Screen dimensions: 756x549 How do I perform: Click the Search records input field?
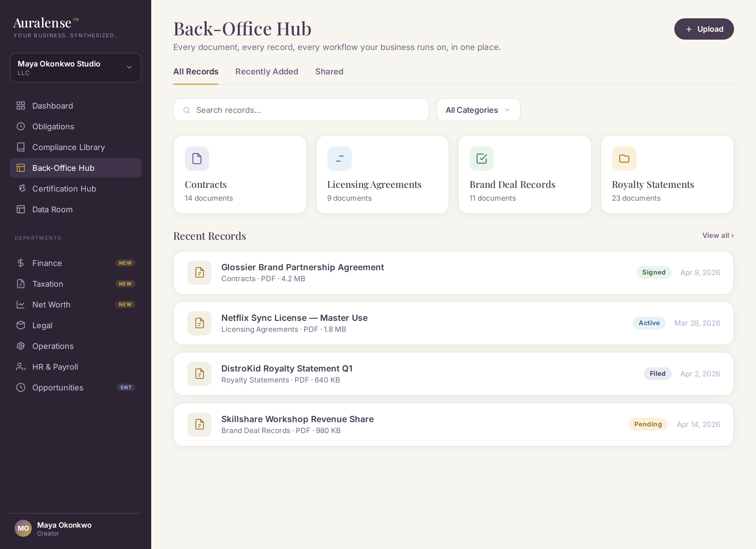pyautogui.click(x=301, y=110)
